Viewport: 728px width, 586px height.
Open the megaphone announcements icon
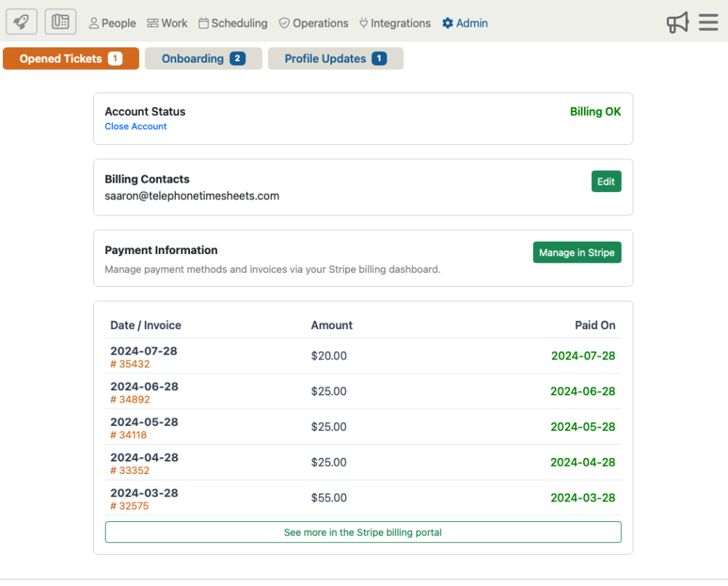click(677, 23)
